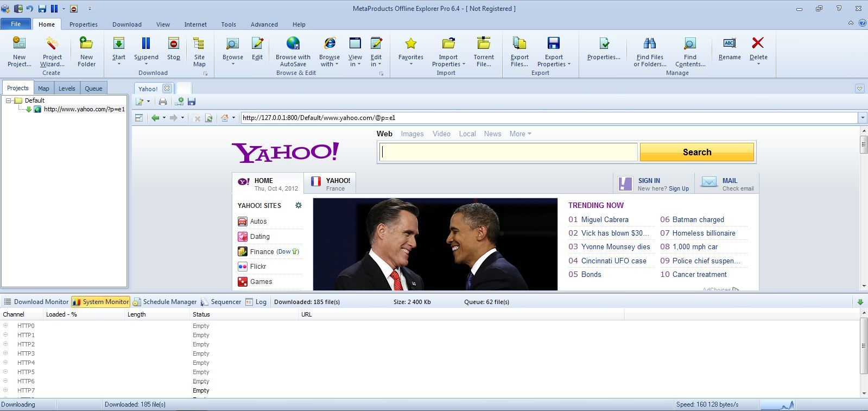Image resolution: width=868 pixels, height=411 pixels.
Task: Open Miguel Cabrera trending link
Action: point(605,219)
